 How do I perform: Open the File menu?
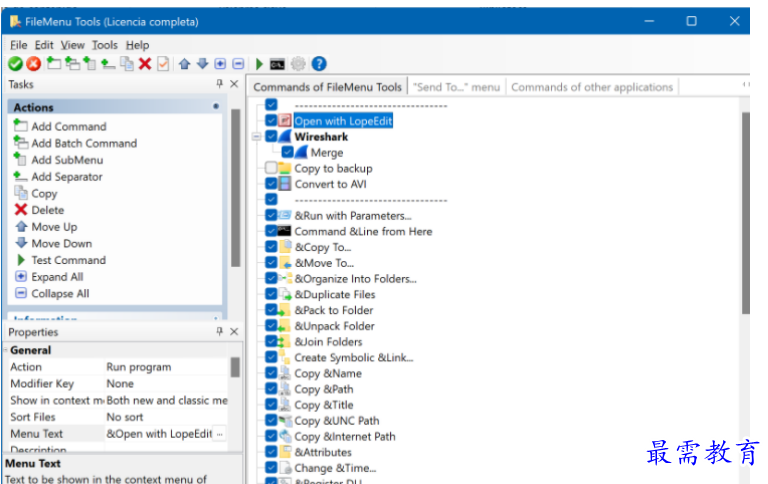(19, 45)
